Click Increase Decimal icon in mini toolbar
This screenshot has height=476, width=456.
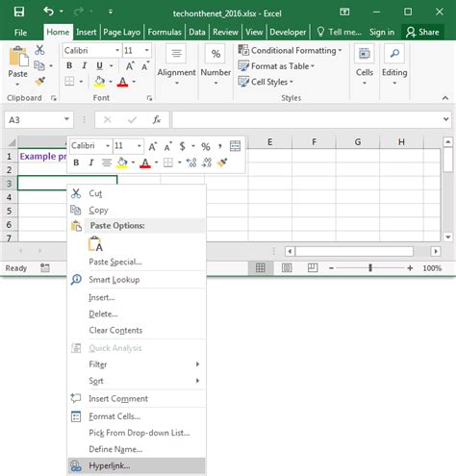coord(191,163)
